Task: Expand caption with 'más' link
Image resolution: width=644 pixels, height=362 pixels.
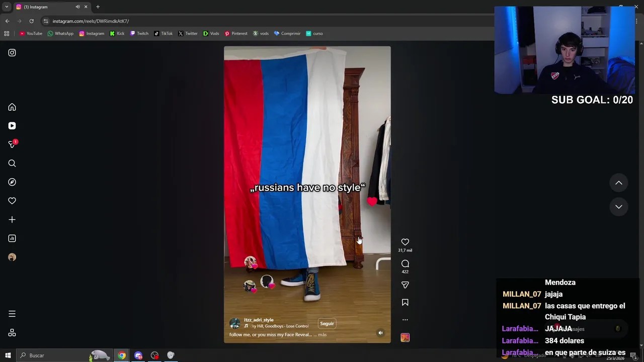Action: coord(322,335)
